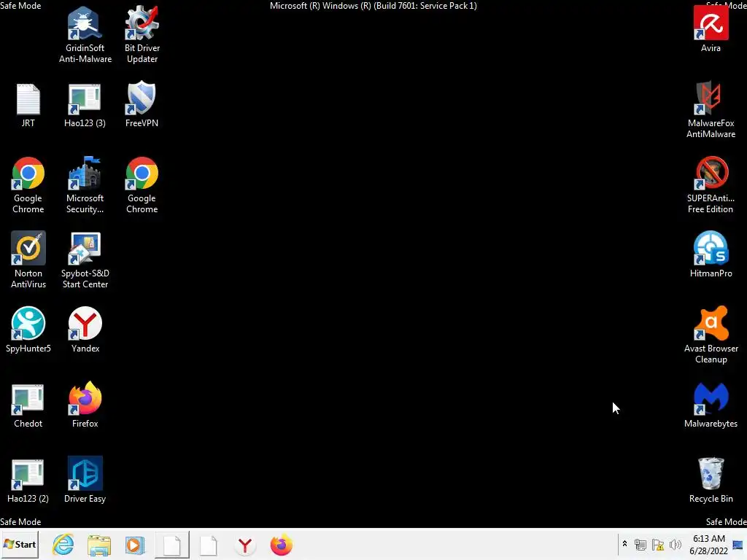The width and height of the screenshot is (747, 560).
Task: Open Avira antivirus desktop shortcut
Action: [711, 28]
